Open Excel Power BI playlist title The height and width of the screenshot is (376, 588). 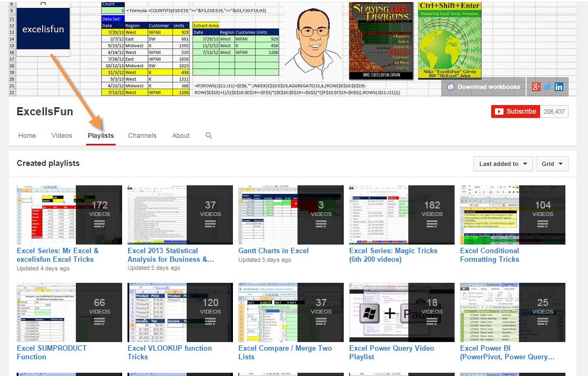point(507,352)
